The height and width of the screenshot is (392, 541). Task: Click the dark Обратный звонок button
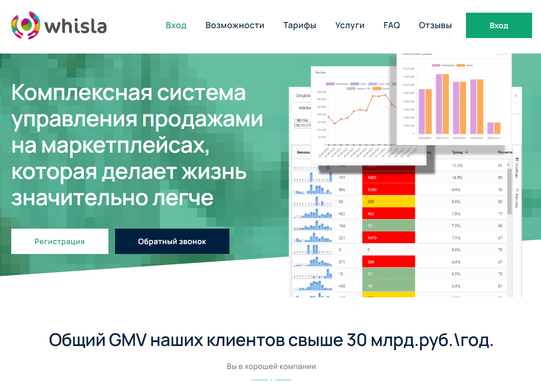click(x=172, y=241)
